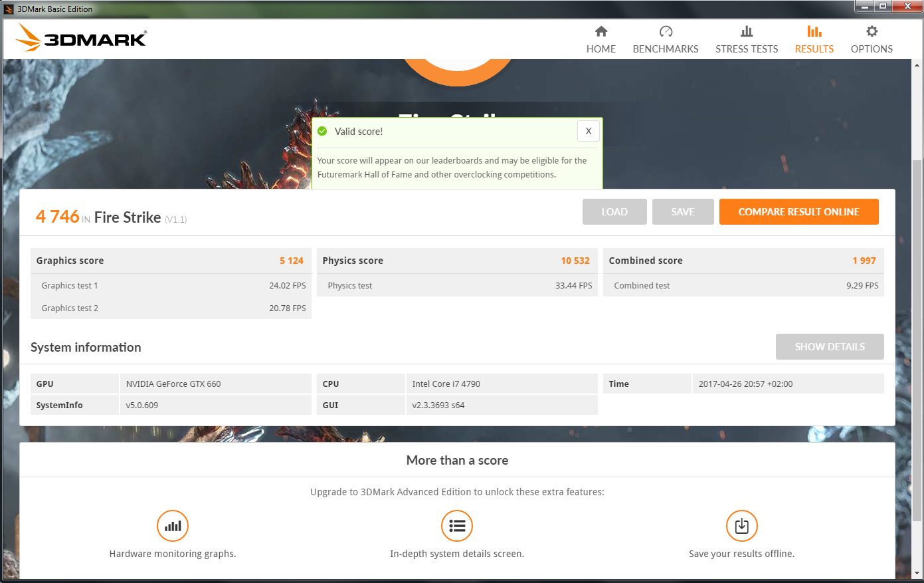The width and height of the screenshot is (924, 583).
Task: Click the SystemInfo v5.0.609 value
Action: 142,405
